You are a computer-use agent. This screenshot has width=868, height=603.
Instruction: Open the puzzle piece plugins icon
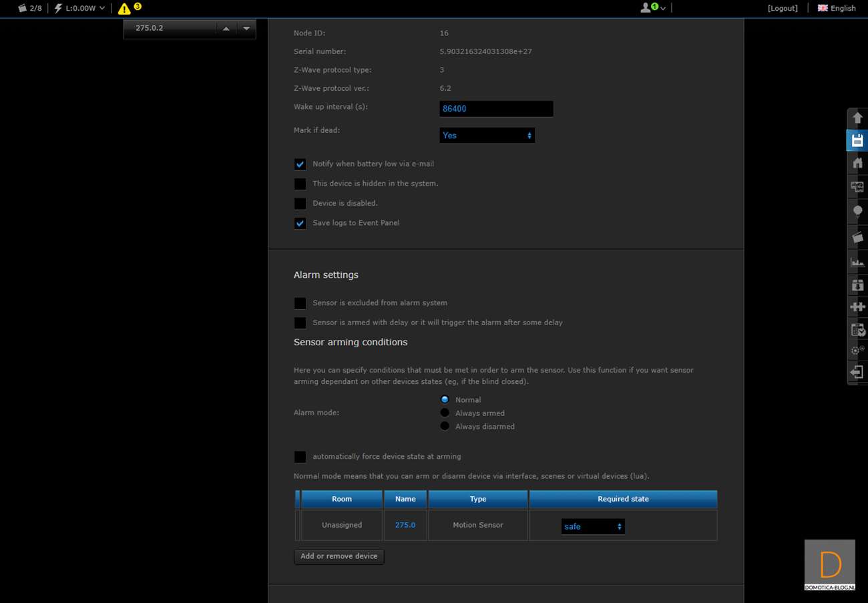tap(857, 307)
